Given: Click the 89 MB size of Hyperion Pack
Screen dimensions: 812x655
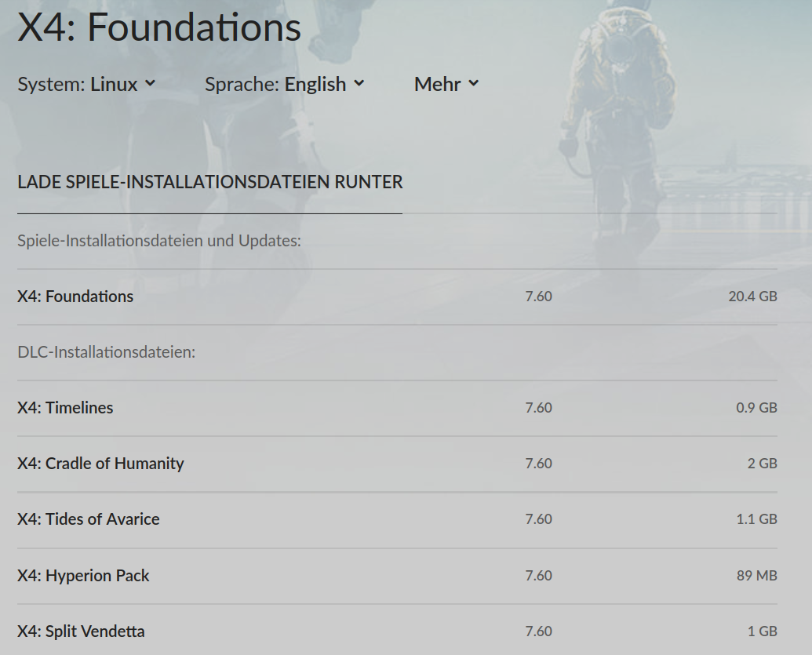Looking at the screenshot, I should click(756, 575).
